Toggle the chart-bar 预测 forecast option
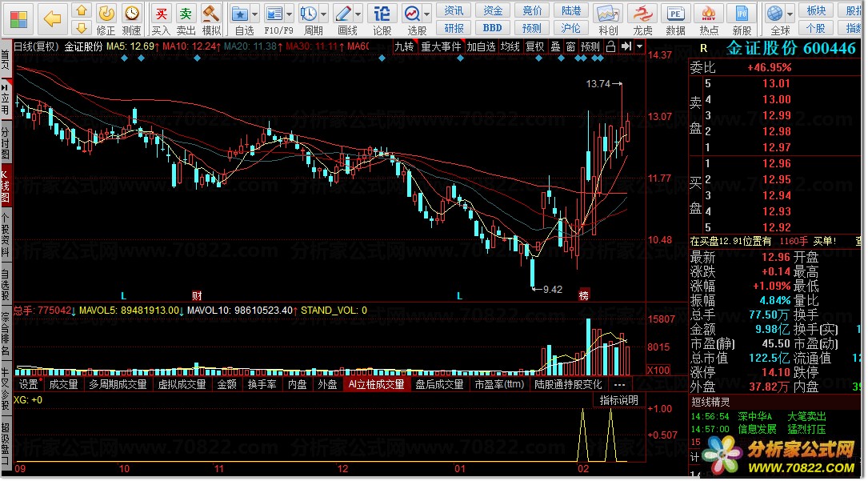This screenshot has height=481, width=868. coord(590,46)
